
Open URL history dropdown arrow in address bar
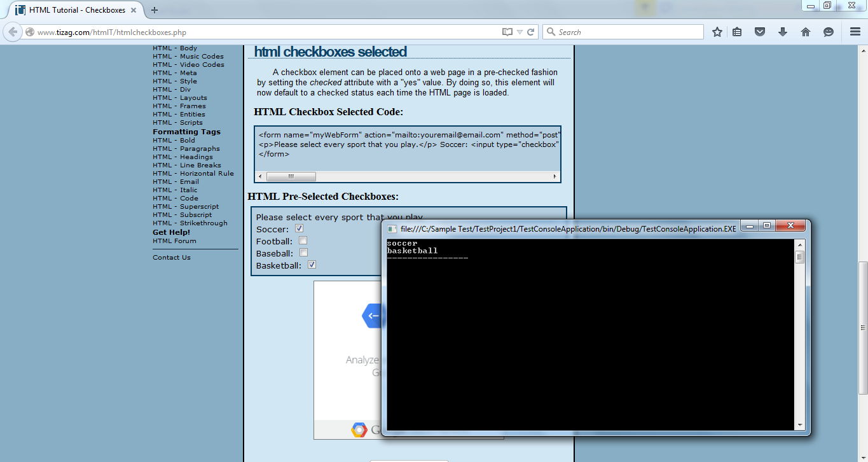pyautogui.click(x=520, y=32)
